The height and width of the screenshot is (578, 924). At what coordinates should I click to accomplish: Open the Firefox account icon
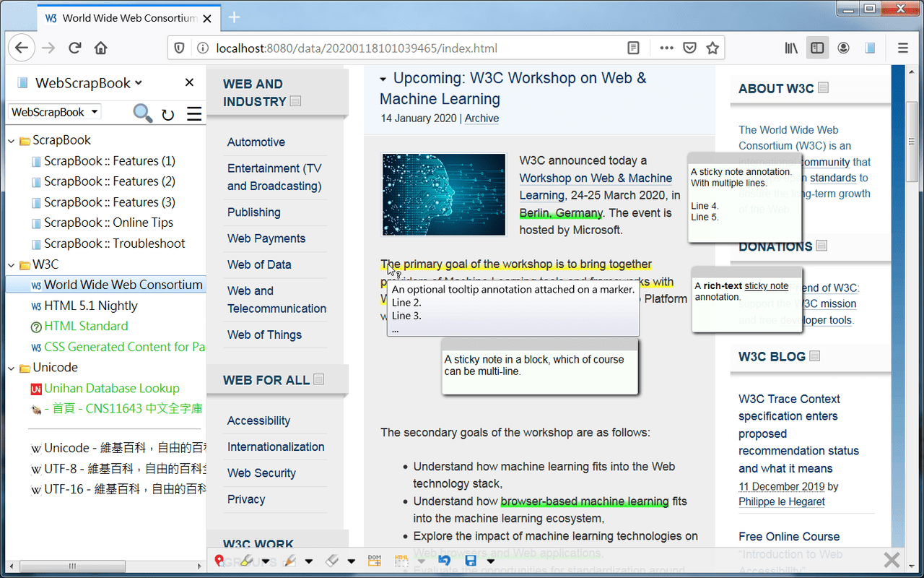pyautogui.click(x=843, y=48)
